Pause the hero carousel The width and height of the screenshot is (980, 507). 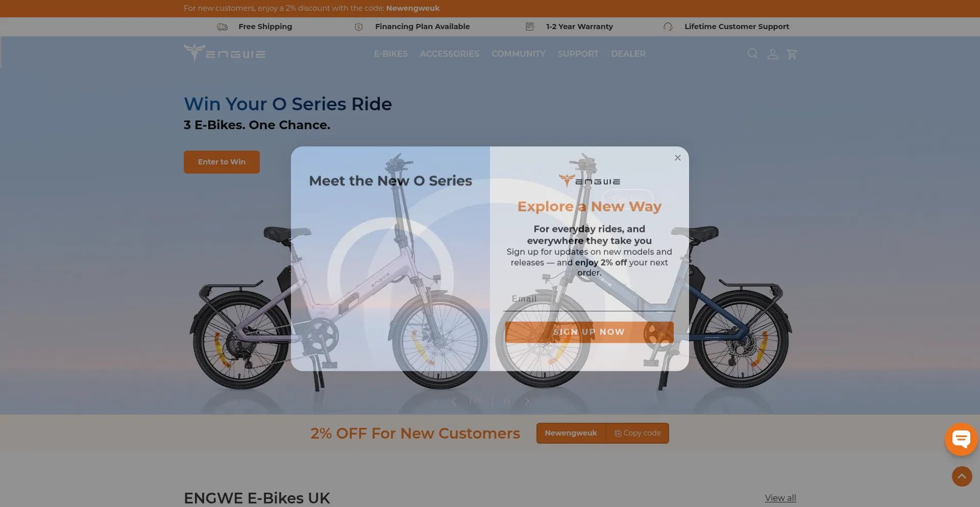click(x=506, y=401)
